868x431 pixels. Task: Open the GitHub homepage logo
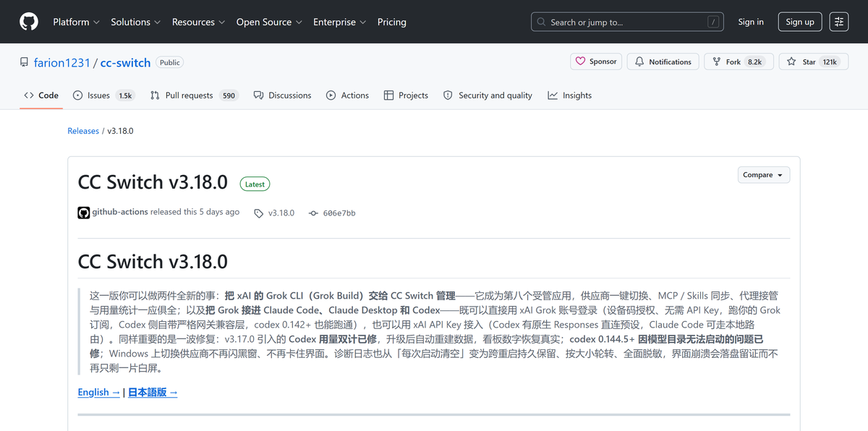pyautogui.click(x=29, y=22)
